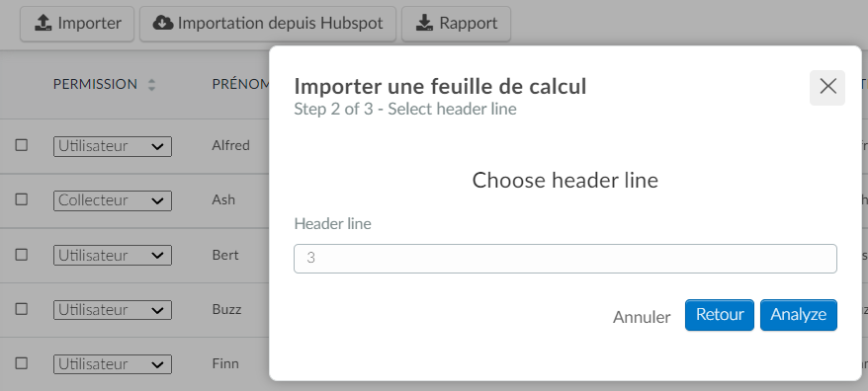Expand Finn's Utilisateur dropdown

coord(113,364)
